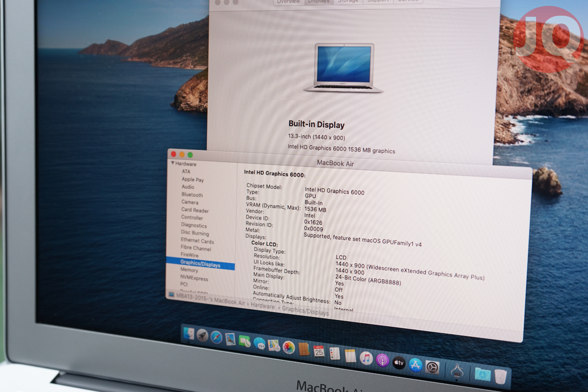
Task: Open Mail stamp icon in dock
Action: tap(230, 339)
